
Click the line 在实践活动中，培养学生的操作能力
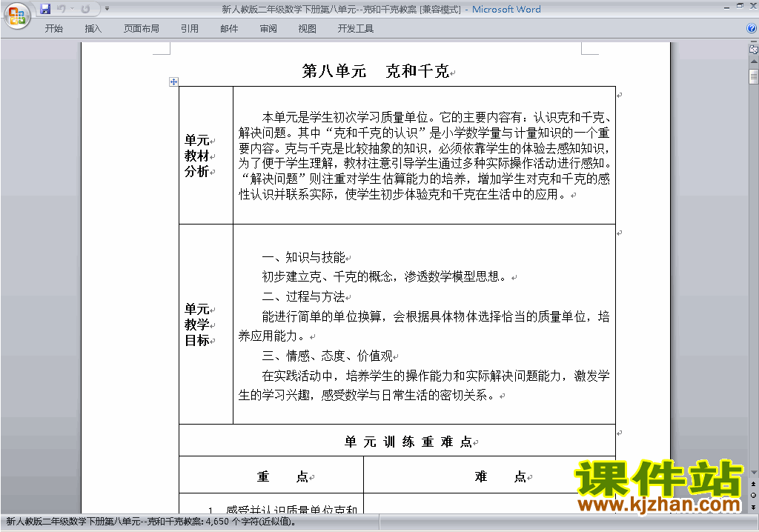(x=436, y=376)
